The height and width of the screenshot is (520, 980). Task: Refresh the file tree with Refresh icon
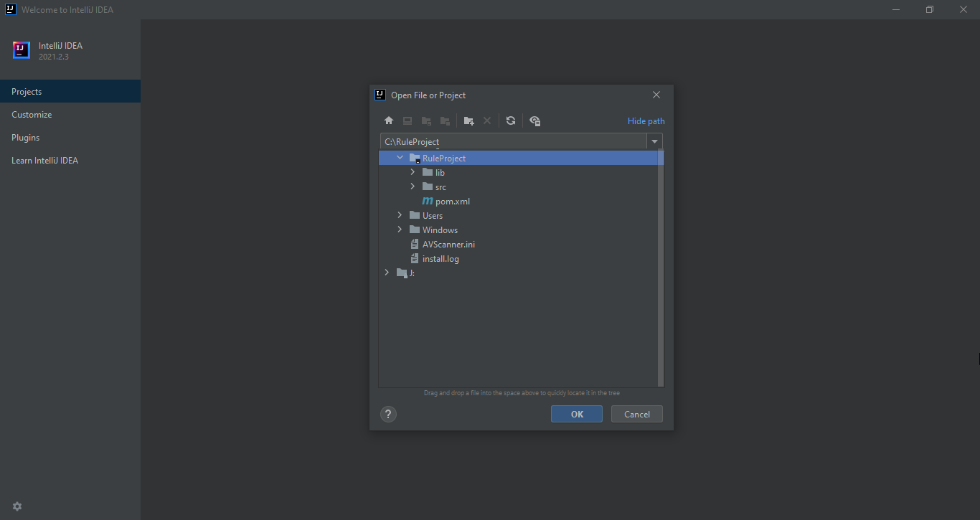pos(511,121)
